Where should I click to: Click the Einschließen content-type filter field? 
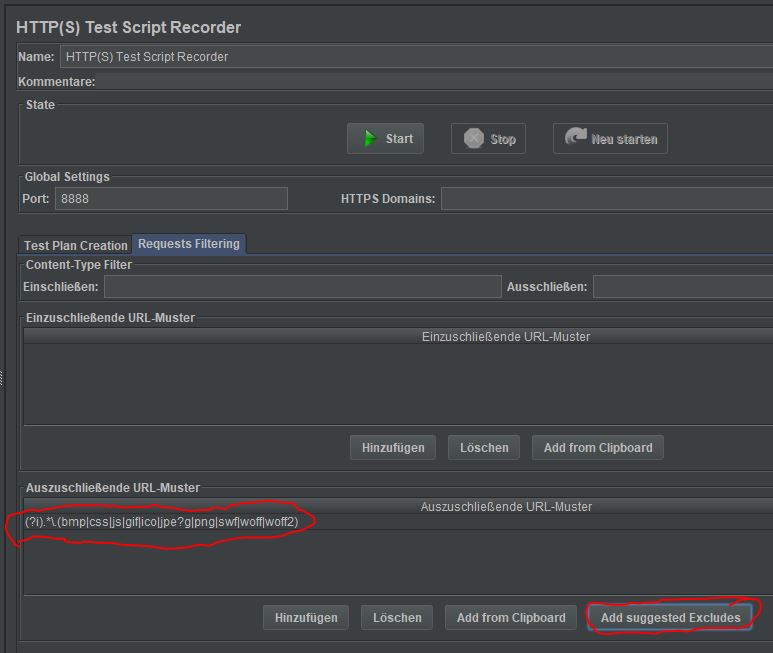coord(302,287)
